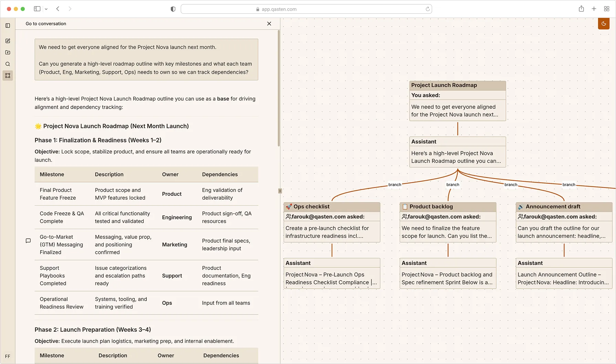The width and height of the screenshot is (616, 364).
Task: Open Safari tab overview icon
Action: 606,9
